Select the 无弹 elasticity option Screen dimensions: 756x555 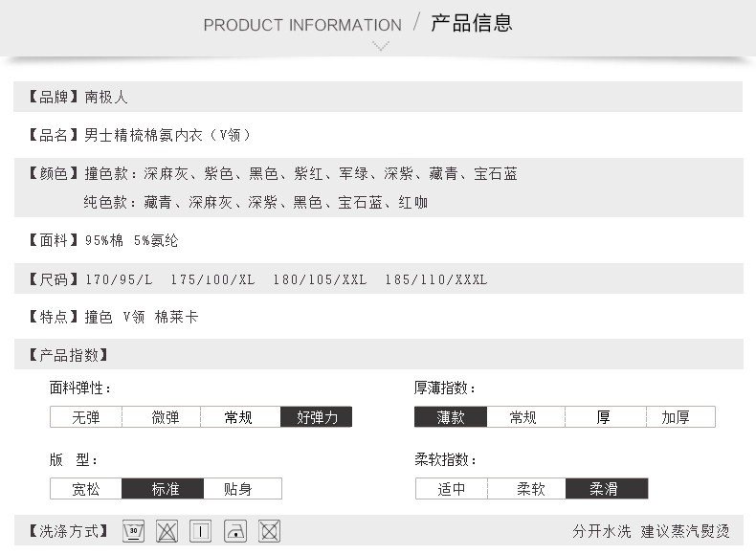click(86, 417)
